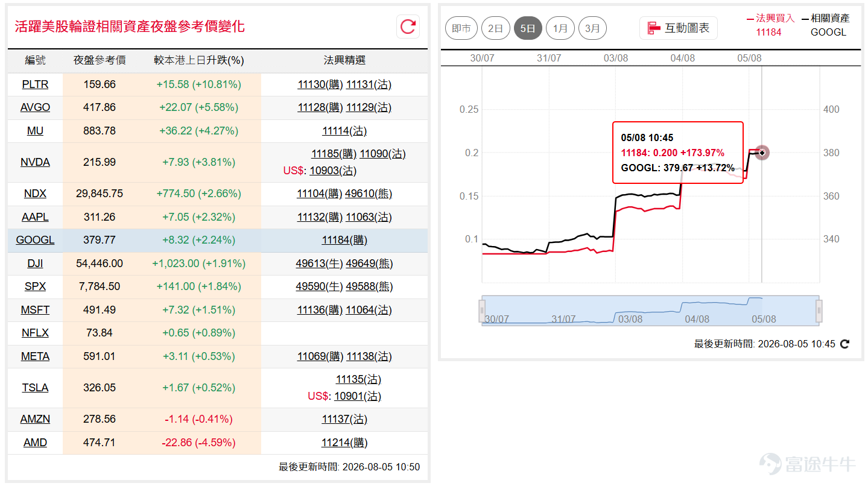This screenshot has width=868, height=486.
Task: Open bear contract 49610(熊) for NDX
Action: tap(369, 194)
